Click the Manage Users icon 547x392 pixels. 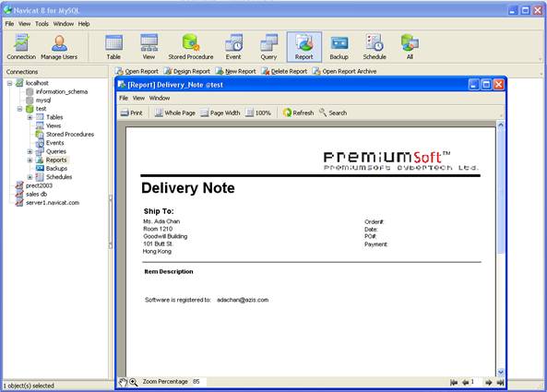59,47
